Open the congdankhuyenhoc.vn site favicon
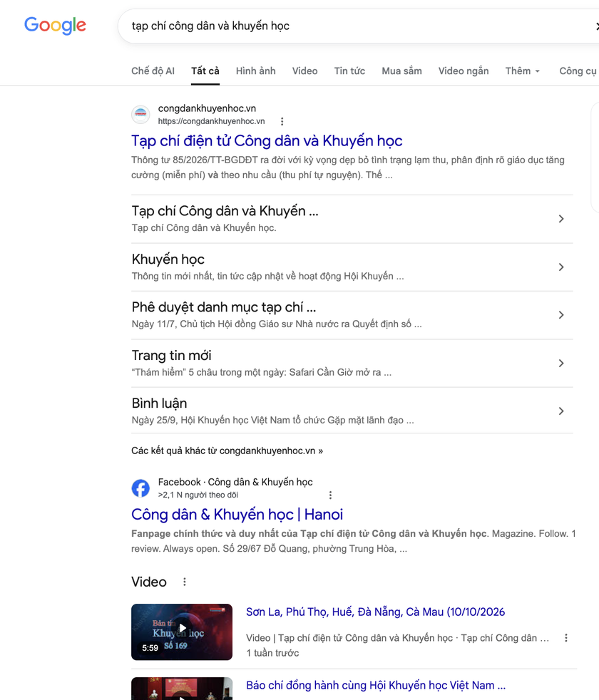 point(140,115)
